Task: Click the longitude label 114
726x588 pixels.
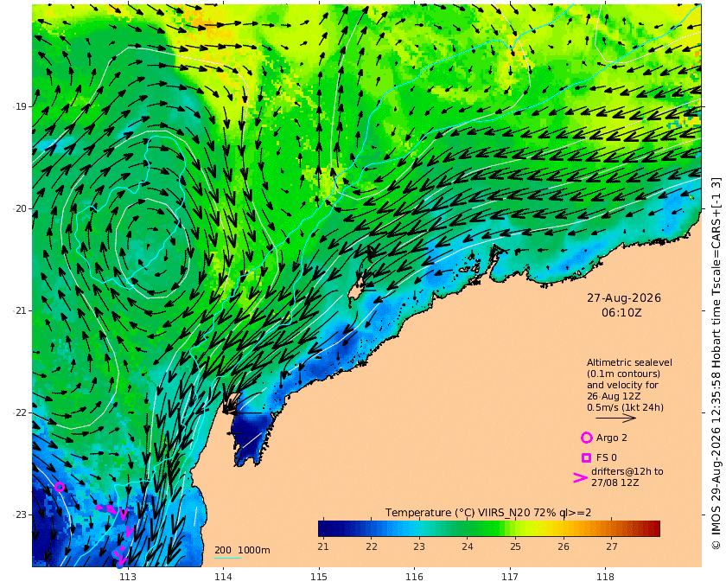Action: 223,577
